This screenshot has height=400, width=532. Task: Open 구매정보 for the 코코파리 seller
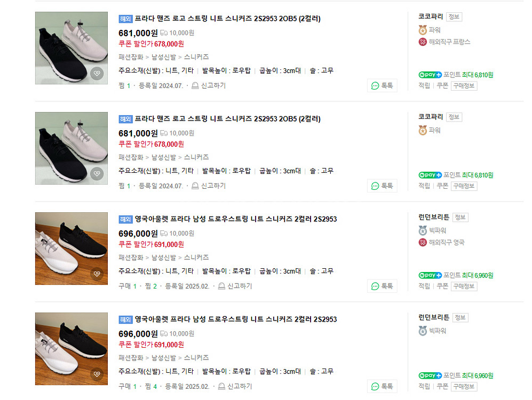point(463,85)
